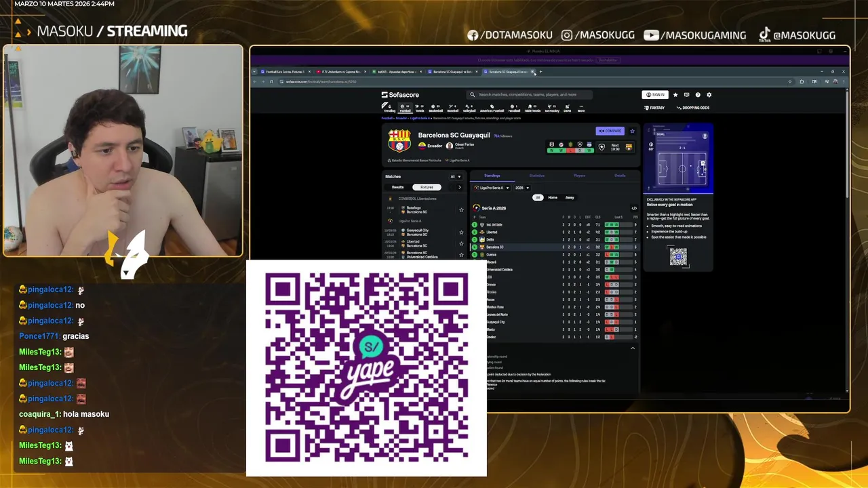
Task: Open the Trending sports category
Action: coord(389,108)
